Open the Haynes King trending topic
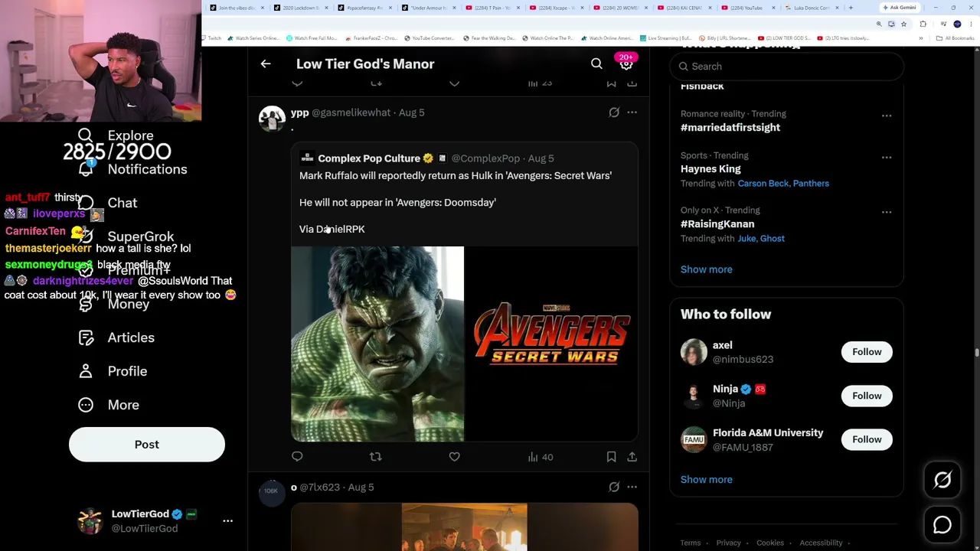 point(710,169)
